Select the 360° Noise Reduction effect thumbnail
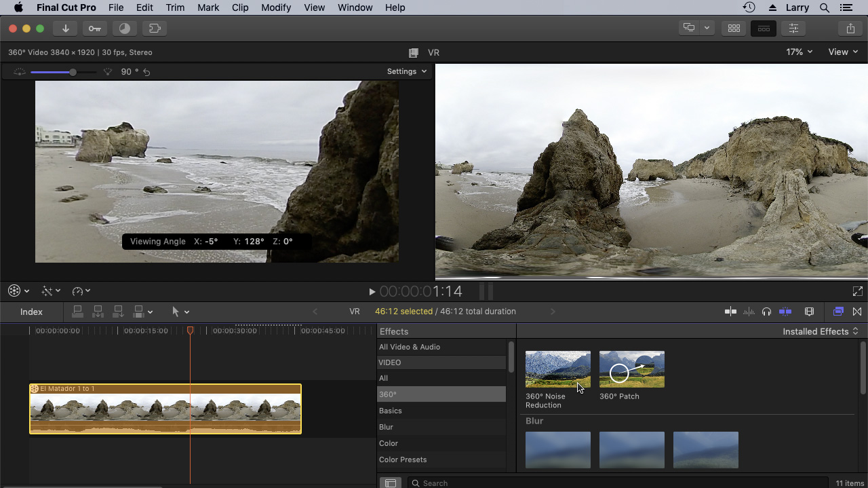Screen dimensions: 868x488 [x=558, y=369]
